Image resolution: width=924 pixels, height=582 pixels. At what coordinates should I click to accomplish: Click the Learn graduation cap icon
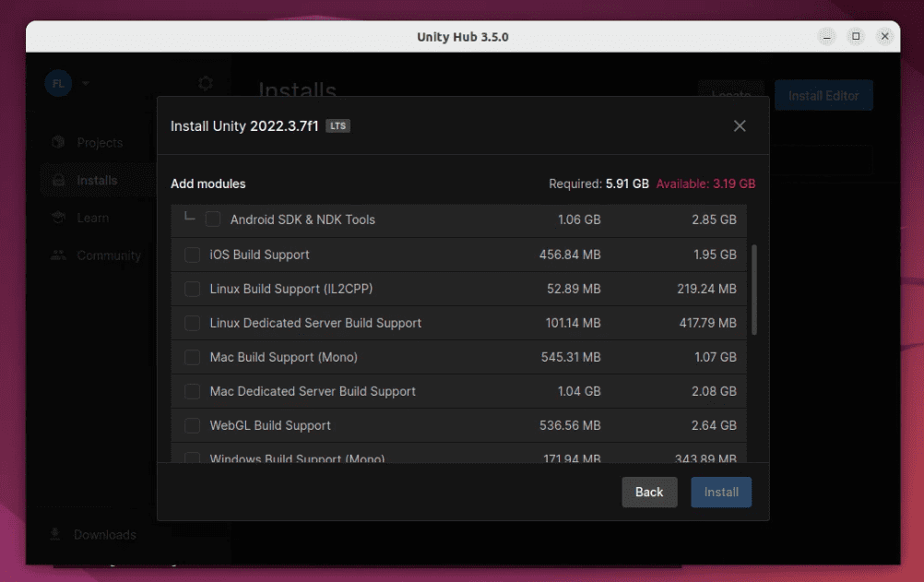coord(58,218)
